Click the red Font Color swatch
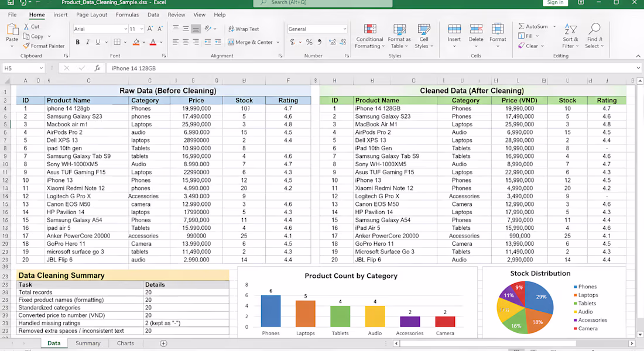Image resolution: width=644 pixels, height=351 pixels. 153,42
